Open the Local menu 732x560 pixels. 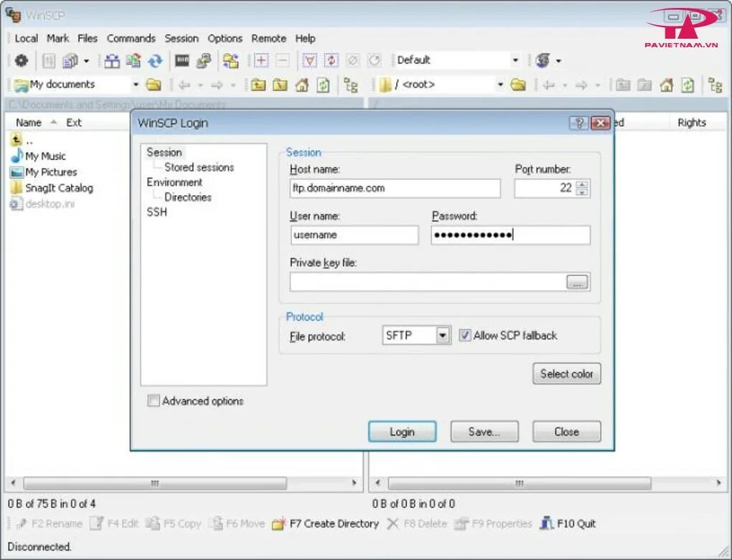pos(26,38)
